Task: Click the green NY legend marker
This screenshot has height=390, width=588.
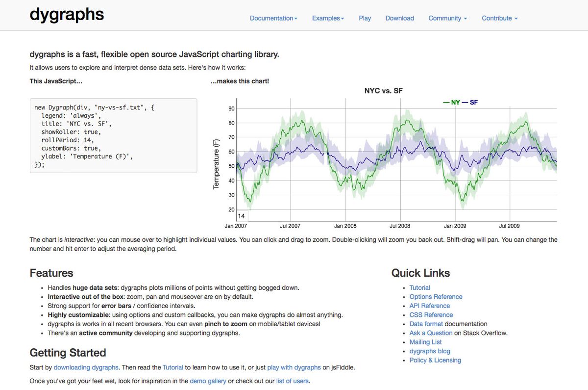Action: click(447, 102)
